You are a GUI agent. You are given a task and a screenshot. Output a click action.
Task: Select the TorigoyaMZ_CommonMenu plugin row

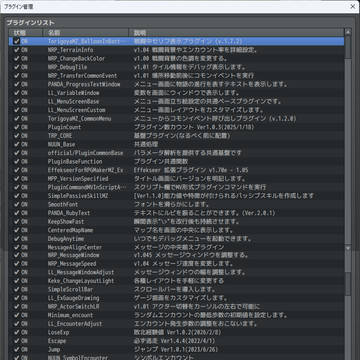(177, 119)
